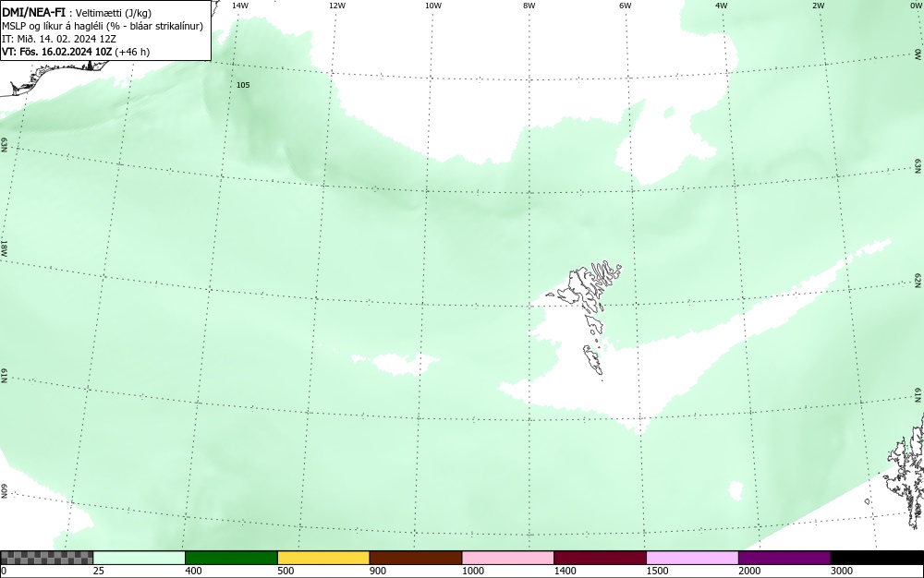This screenshot has width=924, height=578.
Task: Click the '10W' longitude label
Action: [x=433, y=6]
